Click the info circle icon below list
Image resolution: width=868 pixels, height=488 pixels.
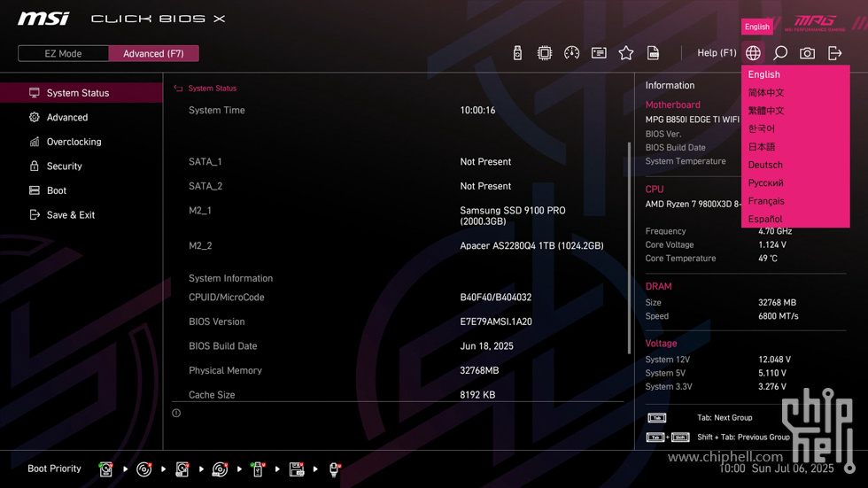(x=176, y=413)
